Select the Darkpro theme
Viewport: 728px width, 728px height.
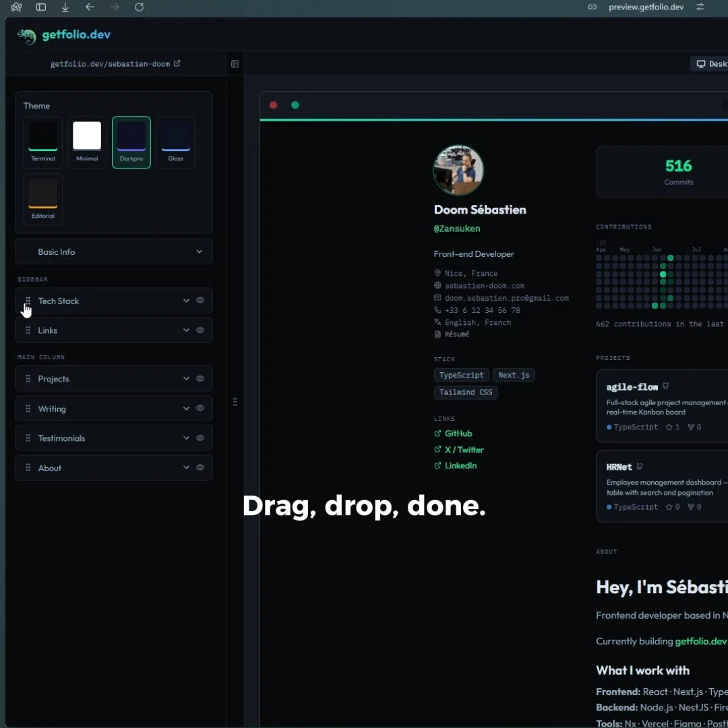click(131, 142)
